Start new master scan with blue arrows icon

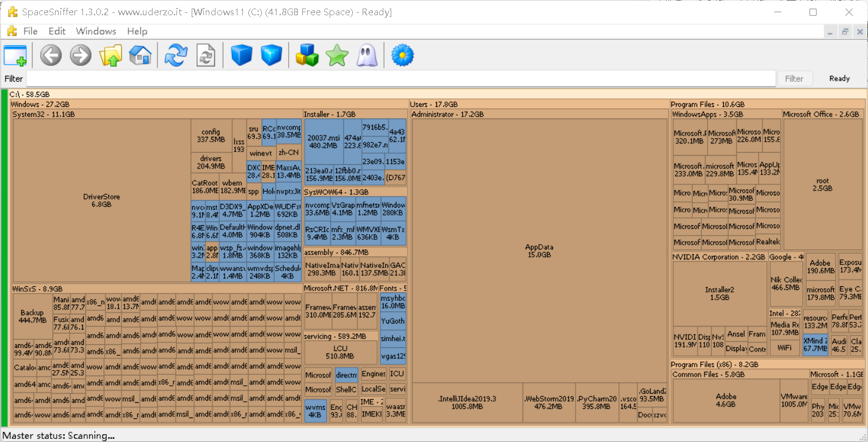click(x=176, y=56)
